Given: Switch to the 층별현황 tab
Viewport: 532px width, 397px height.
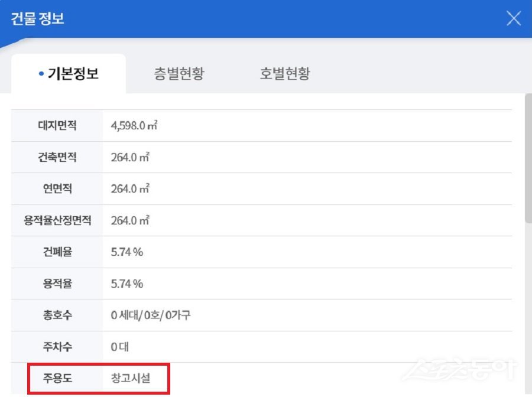Looking at the screenshot, I should [179, 73].
